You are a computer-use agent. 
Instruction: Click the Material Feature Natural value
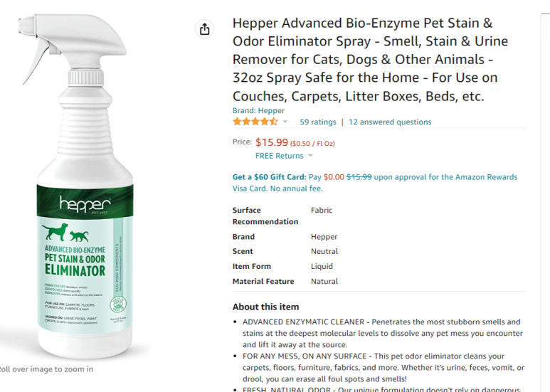click(324, 281)
